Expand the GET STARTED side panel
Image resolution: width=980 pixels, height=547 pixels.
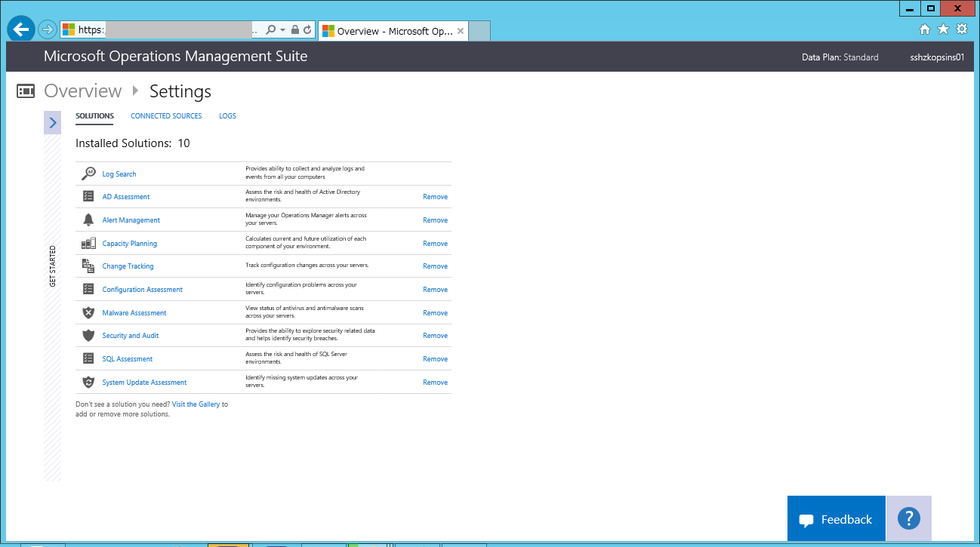click(x=52, y=122)
